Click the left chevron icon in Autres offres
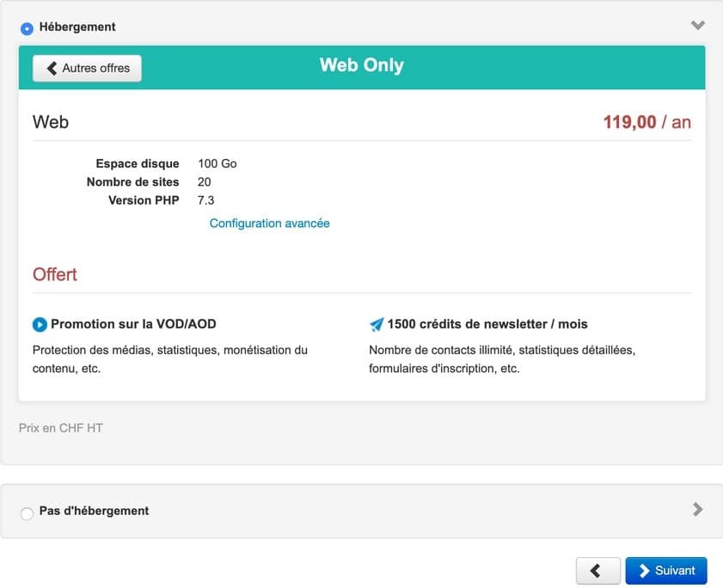 point(52,68)
